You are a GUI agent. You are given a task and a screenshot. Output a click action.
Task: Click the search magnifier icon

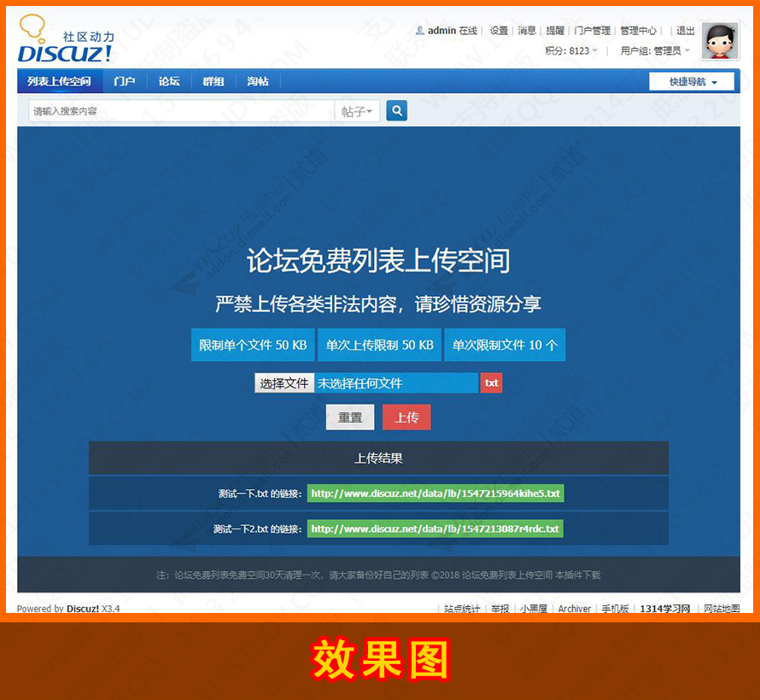click(x=395, y=110)
